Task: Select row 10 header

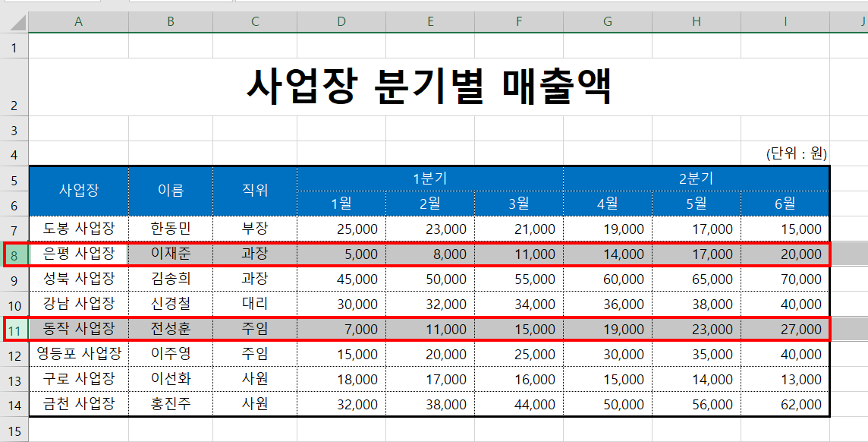Action: click(14, 304)
